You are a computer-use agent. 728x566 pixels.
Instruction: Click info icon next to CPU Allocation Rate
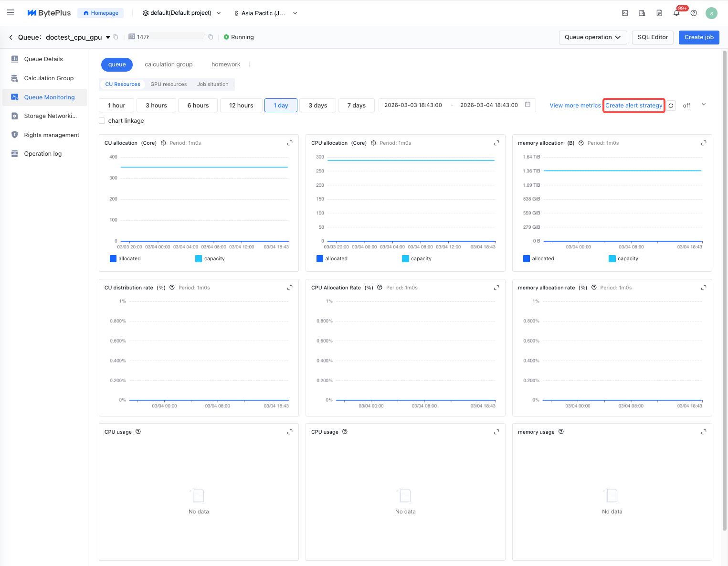pyautogui.click(x=380, y=288)
